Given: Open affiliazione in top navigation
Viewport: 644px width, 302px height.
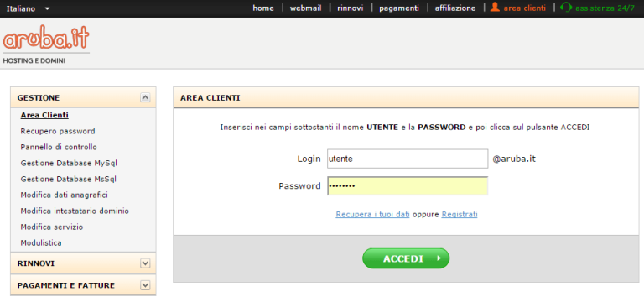Looking at the screenshot, I should 455,8.
